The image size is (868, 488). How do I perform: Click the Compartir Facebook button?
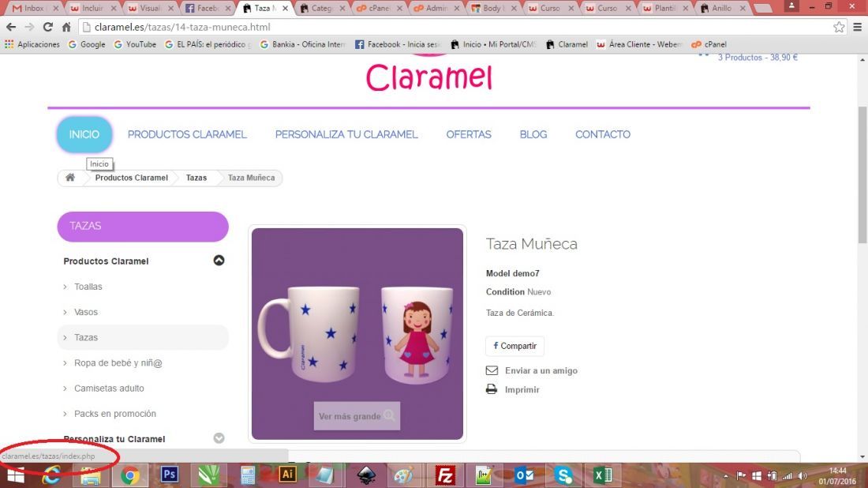tap(514, 346)
